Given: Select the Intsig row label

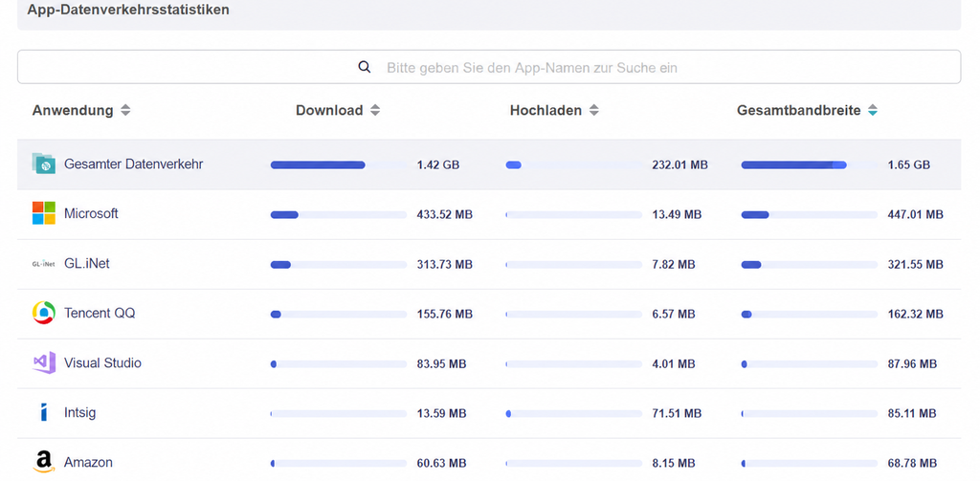Looking at the screenshot, I should pos(80,413).
